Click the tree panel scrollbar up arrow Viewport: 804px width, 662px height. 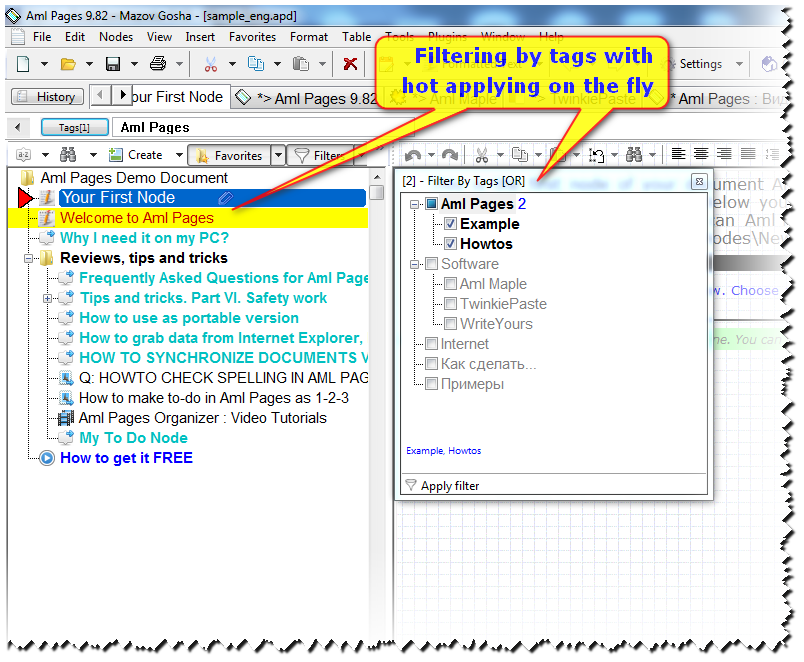pyautogui.click(x=377, y=177)
